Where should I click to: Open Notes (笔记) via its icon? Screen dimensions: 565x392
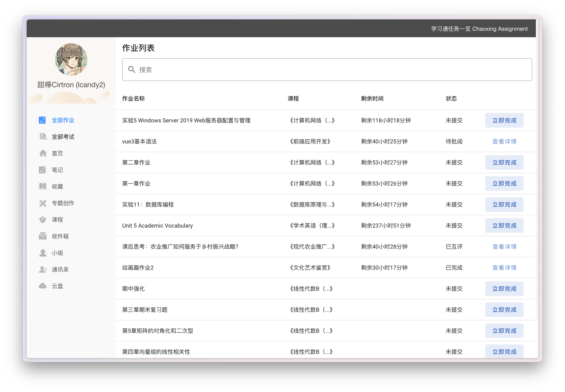coord(42,170)
